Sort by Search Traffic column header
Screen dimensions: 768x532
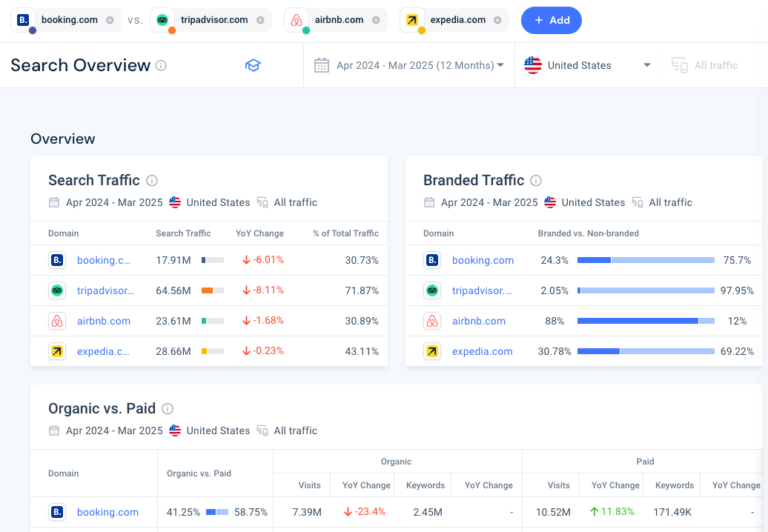point(183,233)
